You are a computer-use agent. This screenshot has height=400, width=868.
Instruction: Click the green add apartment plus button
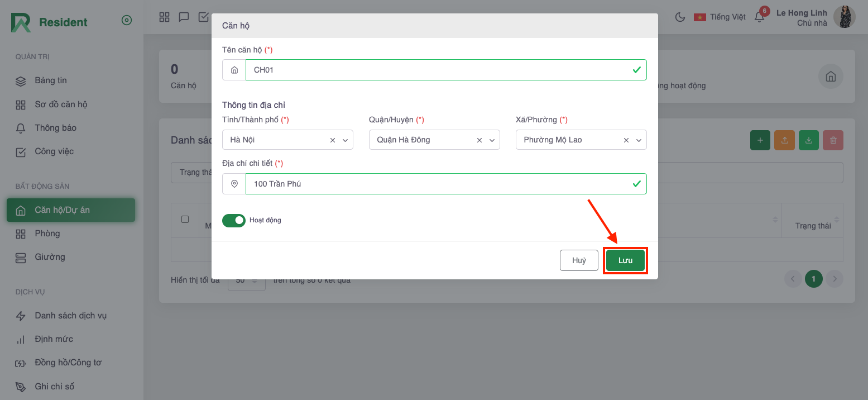pyautogui.click(x=760, y=140)
